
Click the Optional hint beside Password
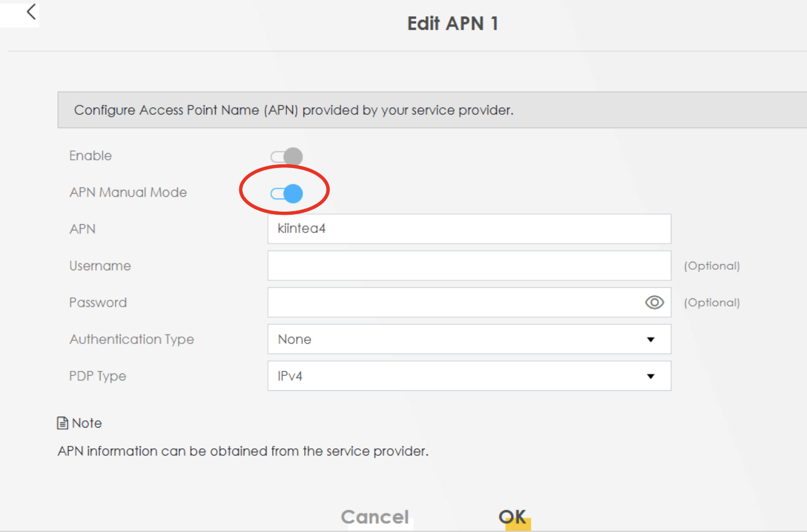pyautogui.click(x=711, y=303)
